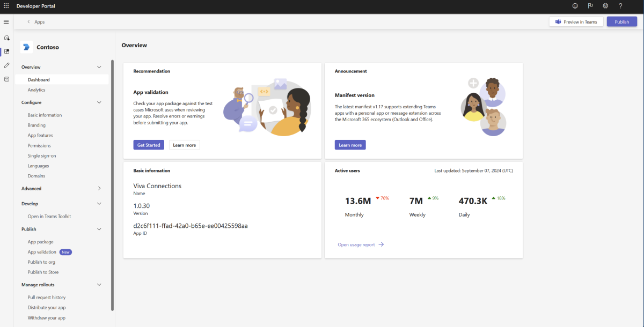
Task: Click the Viva Connections app name
Action: tap(157, 186)
